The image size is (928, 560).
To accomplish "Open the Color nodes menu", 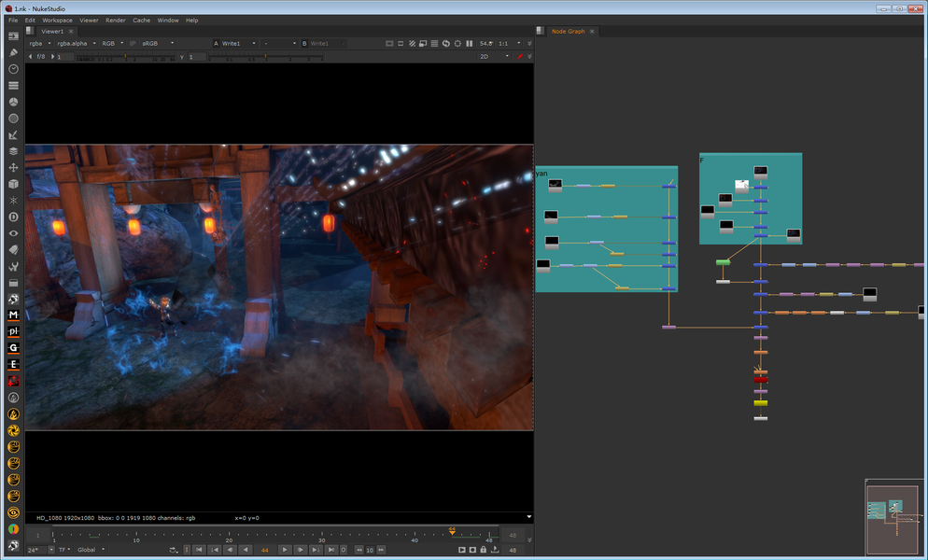I will click(x=13, y=102).
